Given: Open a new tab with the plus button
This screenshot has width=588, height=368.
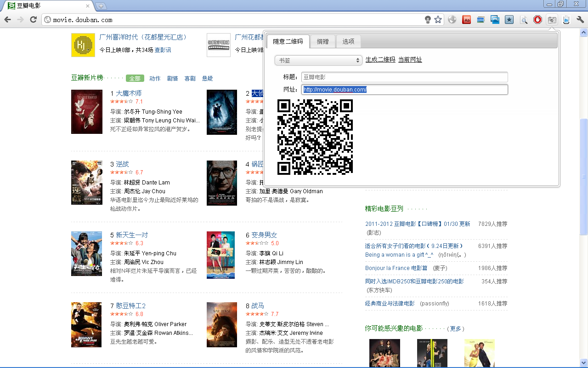Looking at the screenshot, I should [x=101, y=6].
